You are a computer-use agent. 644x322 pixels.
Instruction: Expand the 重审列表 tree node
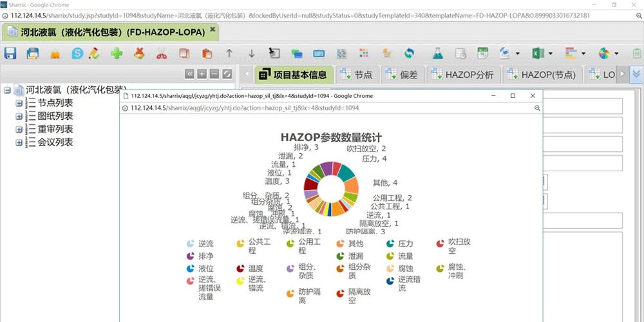pos(19,129)
